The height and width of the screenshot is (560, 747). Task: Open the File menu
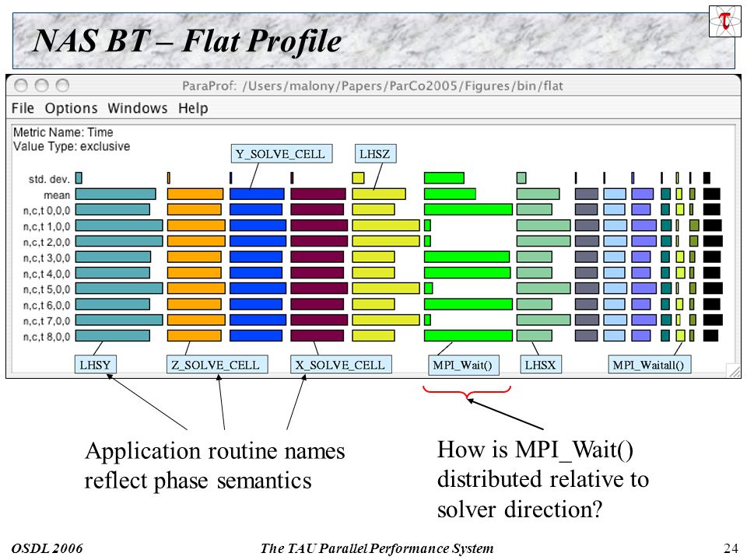point(23,108)
